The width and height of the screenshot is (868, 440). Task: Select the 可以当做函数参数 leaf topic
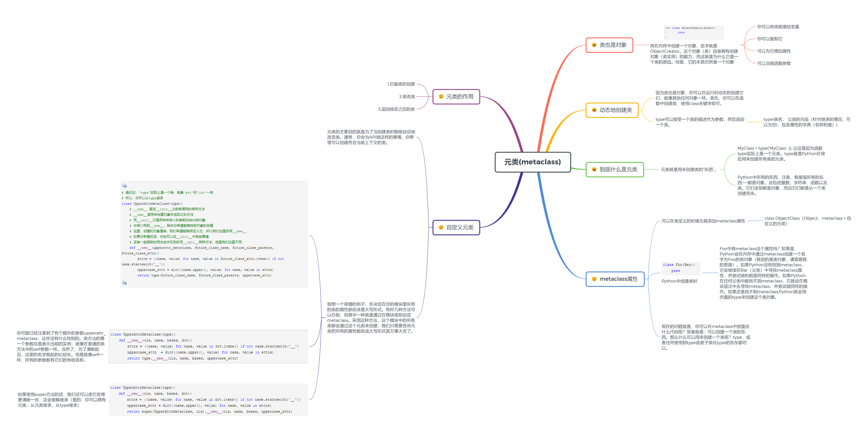pyautogui.click(x=774, y=63)
